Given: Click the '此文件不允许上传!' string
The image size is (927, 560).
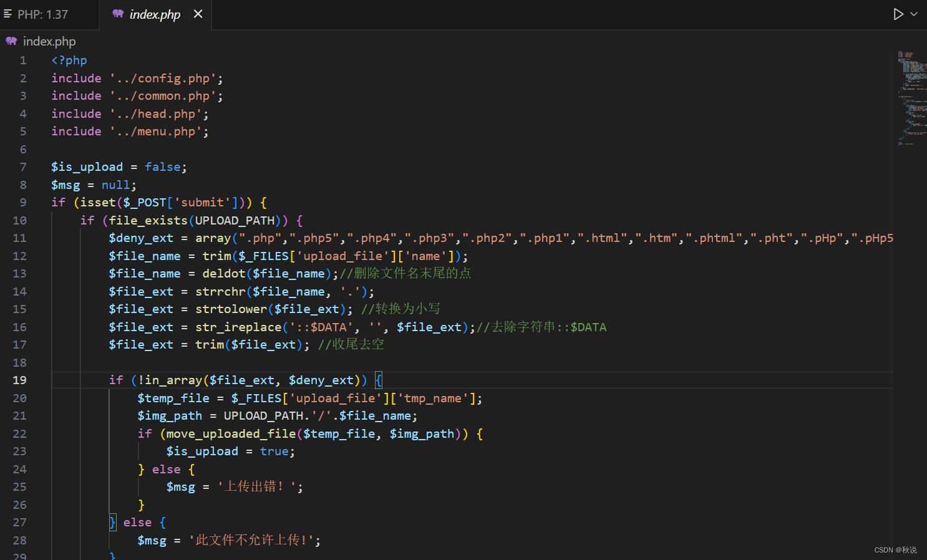Looking at the screenshot, I should (x=252, y=541).
